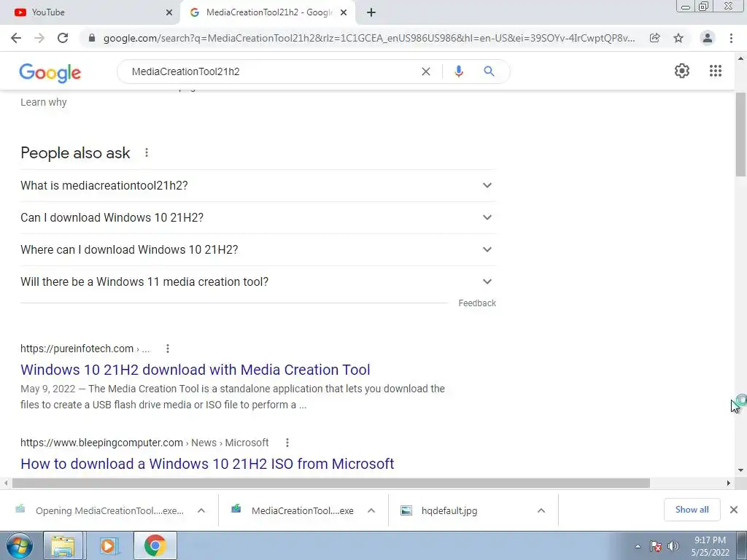Bookmark this page with the star
Screen dimensions: 747x560
pyautogui.click(x=678, y=38)
